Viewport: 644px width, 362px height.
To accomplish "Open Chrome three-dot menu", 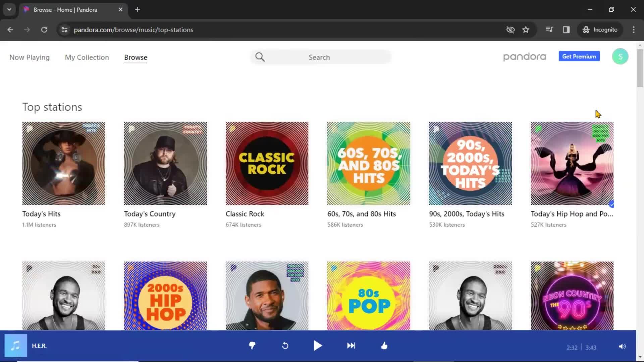I will point(634,29).
